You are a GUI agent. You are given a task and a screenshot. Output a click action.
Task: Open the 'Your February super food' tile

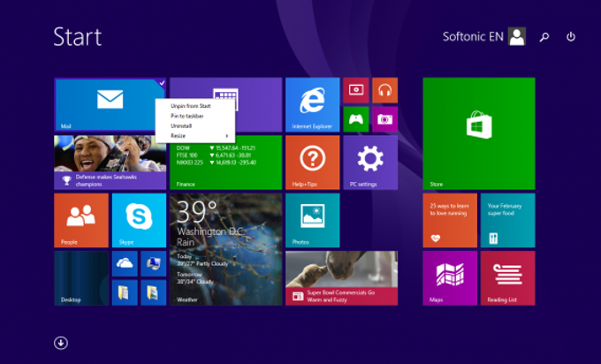pyautogui.click(x=508, y=220)
